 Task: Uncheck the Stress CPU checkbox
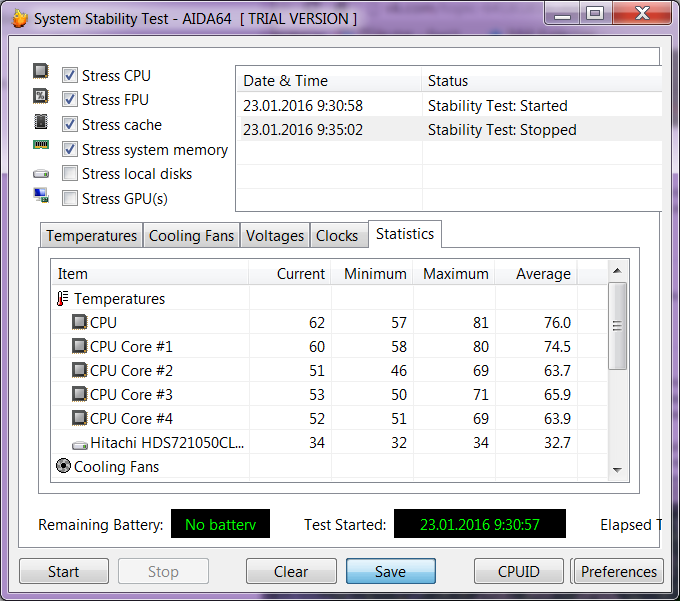pos(70,75)
